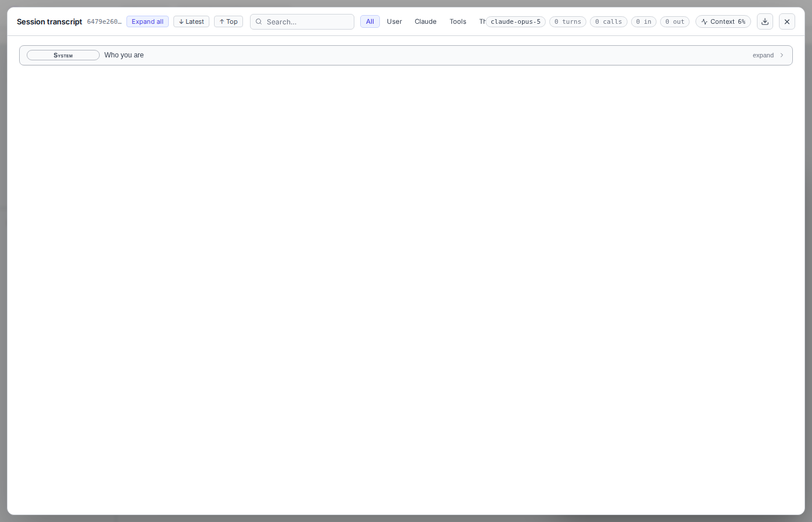Click the 'Who you are' text
812x522 pixels.
124,55
